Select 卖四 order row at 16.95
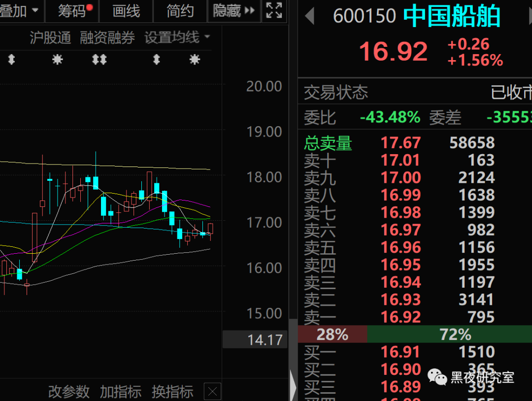Image resolution: width=532 pixels, height=401 pixels. [415, 265]
